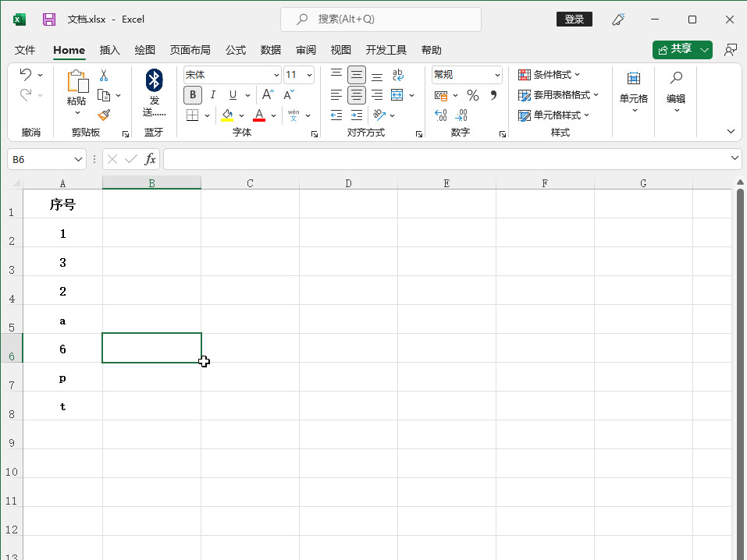Screen dimensions: 747x560
Task: Open the 单元格 cells button
Action: 634,91
